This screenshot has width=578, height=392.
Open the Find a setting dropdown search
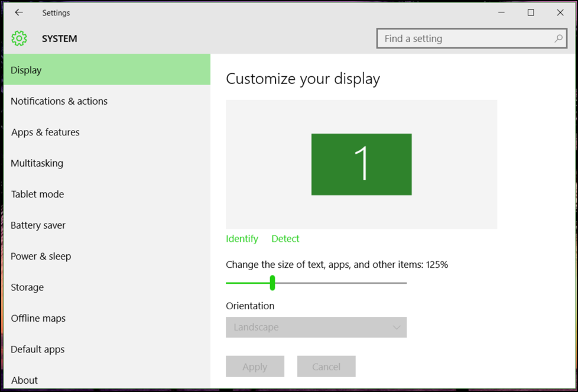tap(472, 38)
